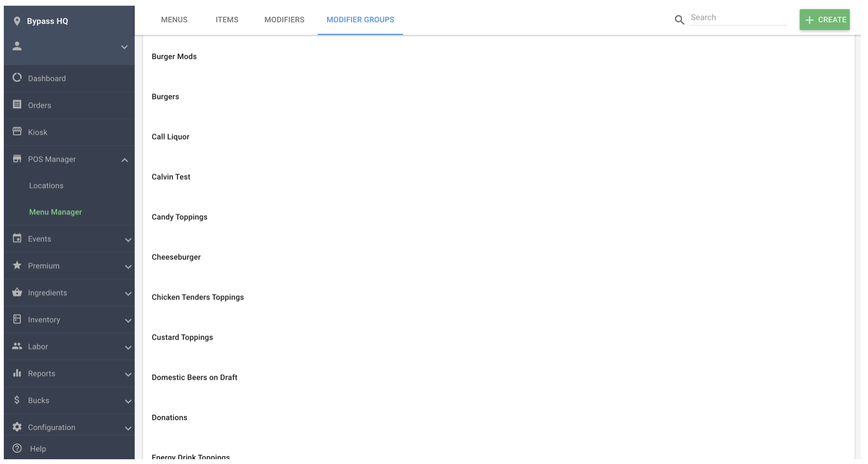Click the location pin icon beside Bypass HQ
Viewport: 868px width, 464px height.
[17, 21]
